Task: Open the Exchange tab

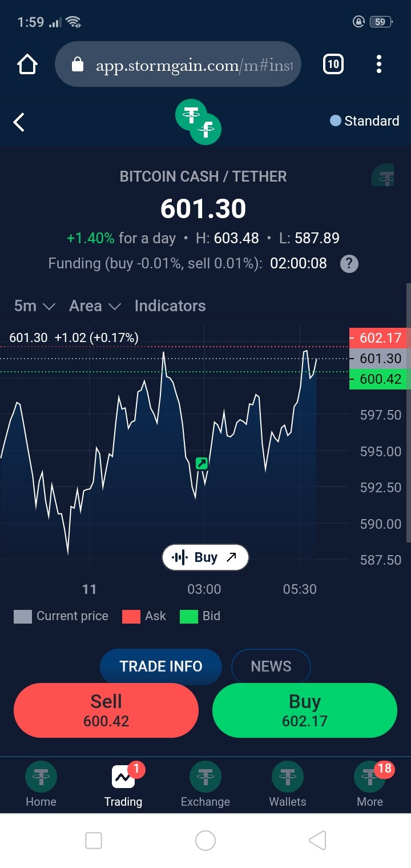Action: tap(205, 785)
